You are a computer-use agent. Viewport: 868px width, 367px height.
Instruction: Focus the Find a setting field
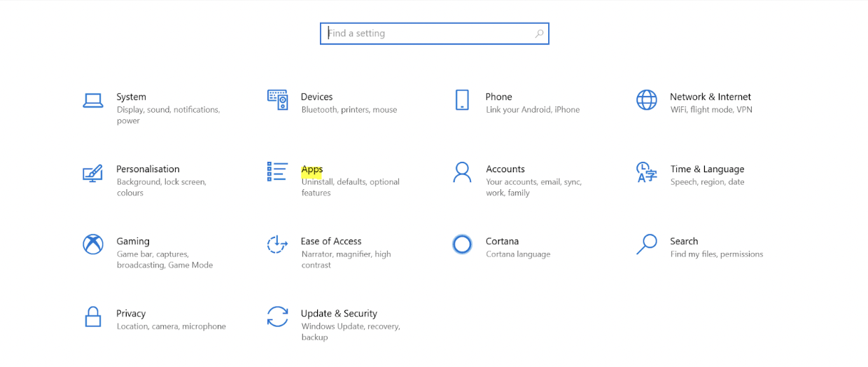point(435,34)
